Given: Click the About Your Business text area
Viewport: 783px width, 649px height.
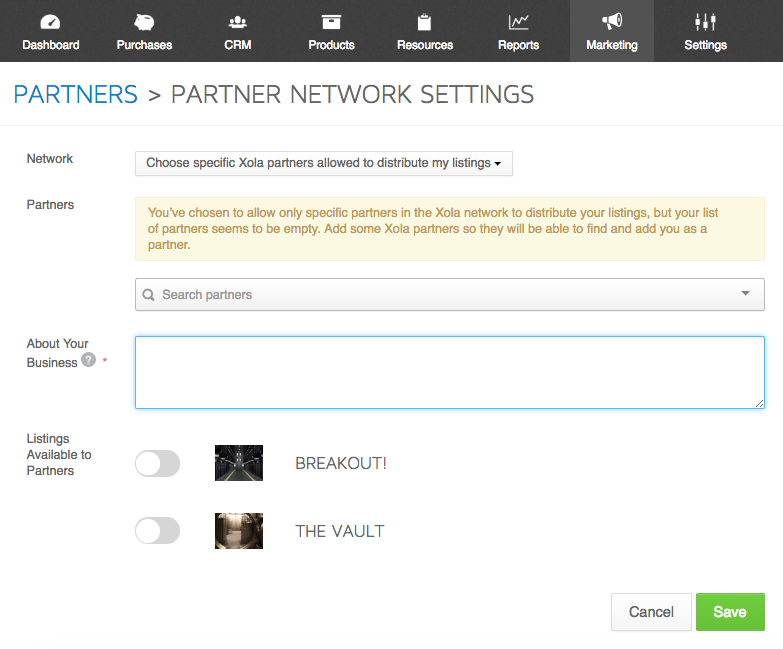Looking at the screenshot, I should click(x=449, y=372).
